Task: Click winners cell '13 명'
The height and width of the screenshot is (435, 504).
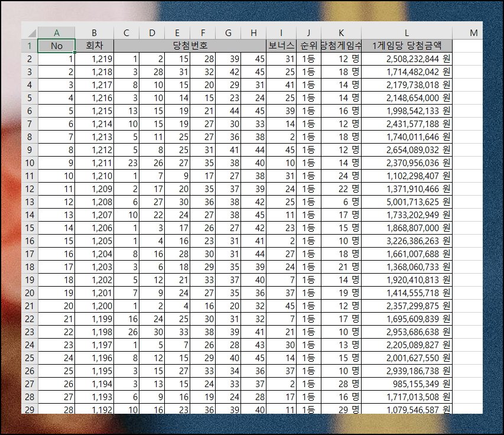Action: click(342, 345)
